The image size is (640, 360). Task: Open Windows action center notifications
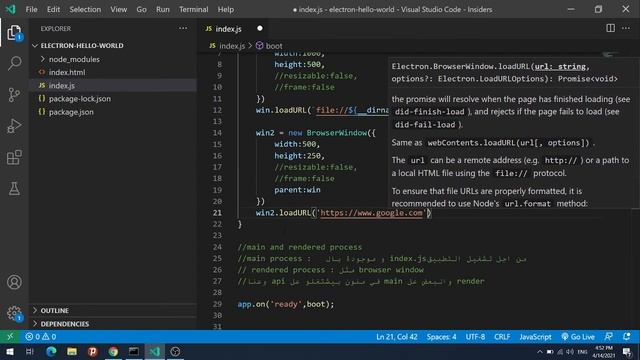pos(627,351)
